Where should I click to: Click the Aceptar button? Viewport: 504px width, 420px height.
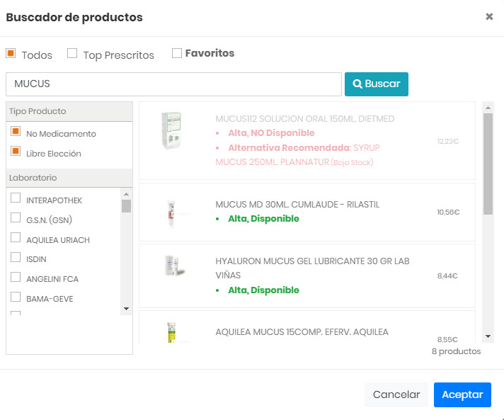coord(462,395)
